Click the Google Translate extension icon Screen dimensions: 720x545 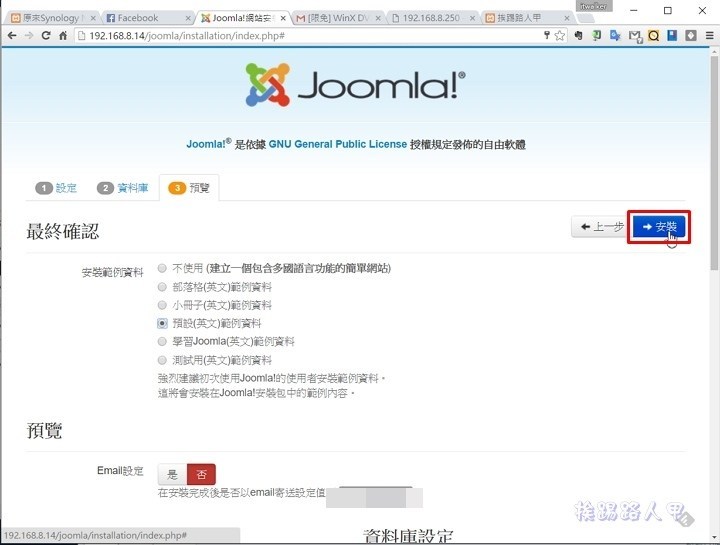[615, 35]
